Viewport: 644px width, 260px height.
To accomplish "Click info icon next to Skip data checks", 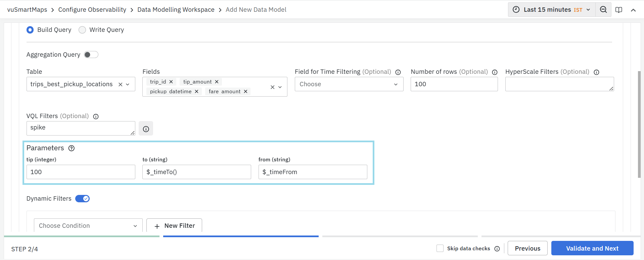I will pos(497,249).
